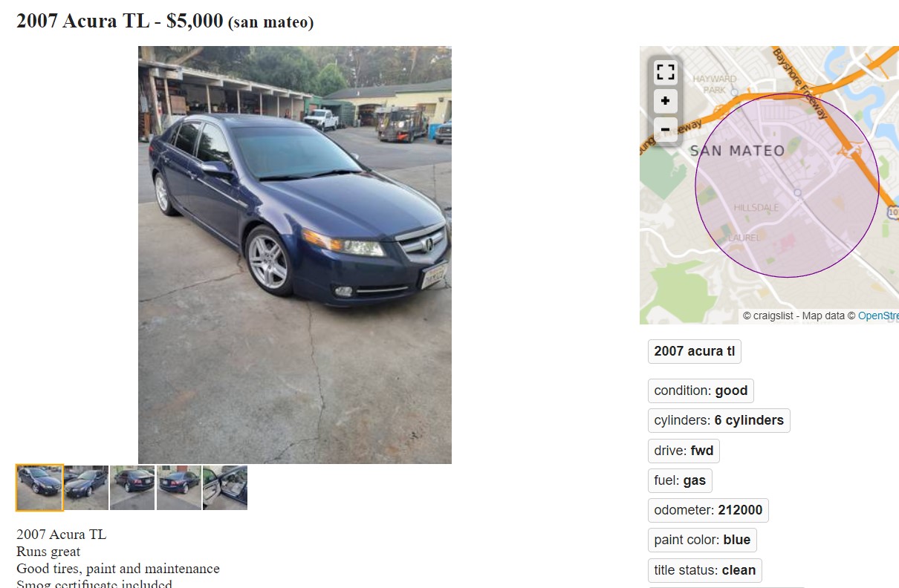Screen dimensions: 899x588
Task: View the third thumbnail showing rear view
Action: 132,488
